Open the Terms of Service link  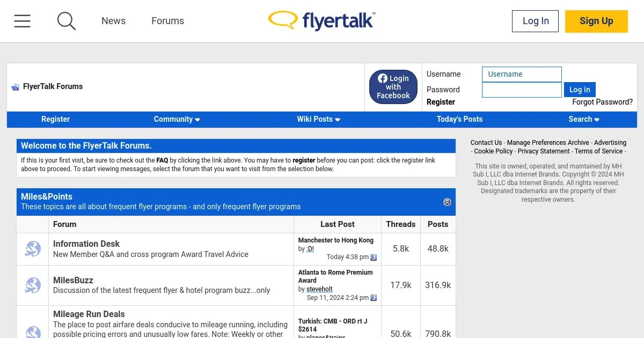coord(598,151)
